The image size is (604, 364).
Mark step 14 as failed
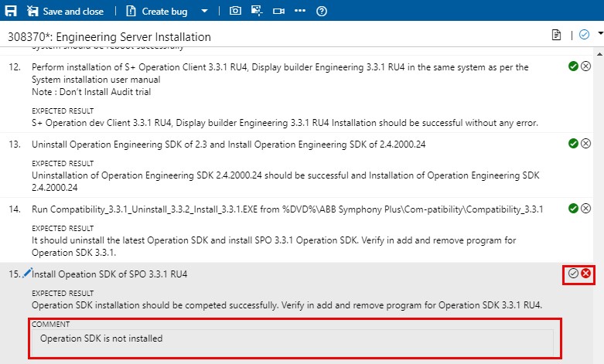coord(586,208)
